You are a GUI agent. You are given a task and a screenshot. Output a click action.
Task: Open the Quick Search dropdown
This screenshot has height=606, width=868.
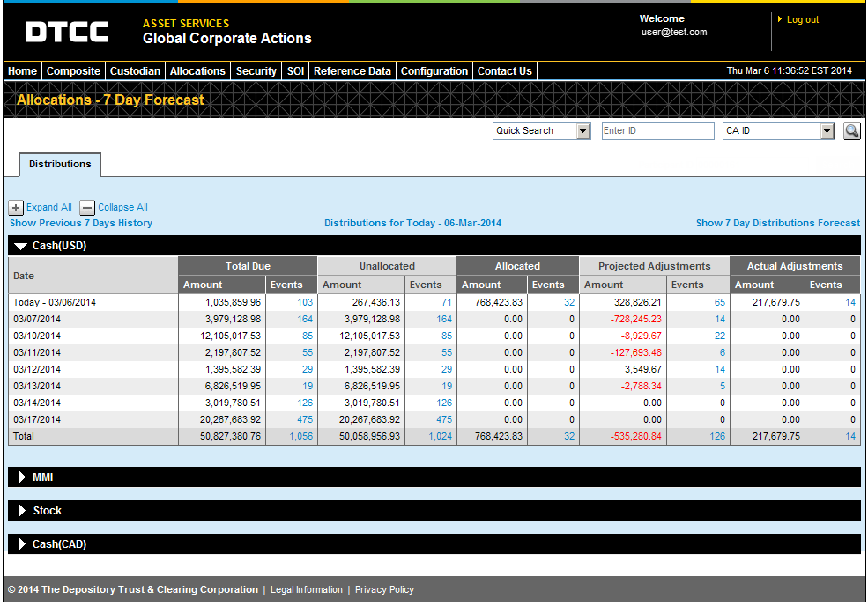(582, 131)
